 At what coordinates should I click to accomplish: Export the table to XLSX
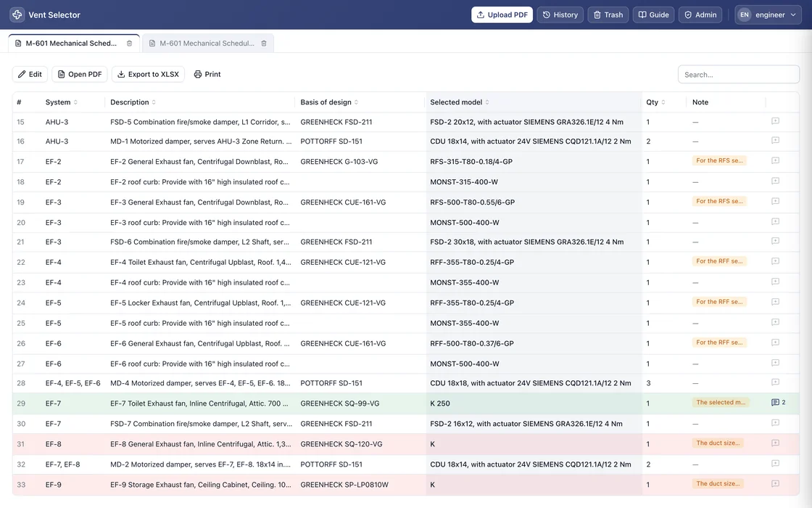click(x=148, y=74)
